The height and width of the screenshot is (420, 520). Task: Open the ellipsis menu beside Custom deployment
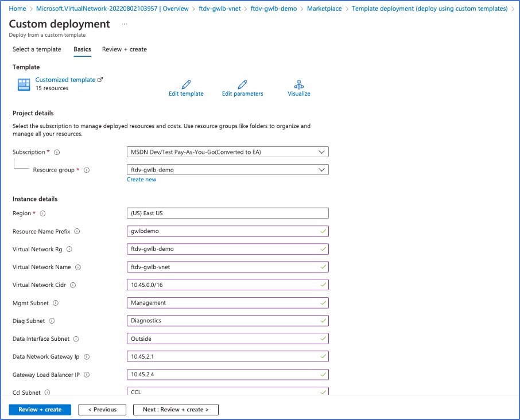pyautogui.click(x=123, y=24)
